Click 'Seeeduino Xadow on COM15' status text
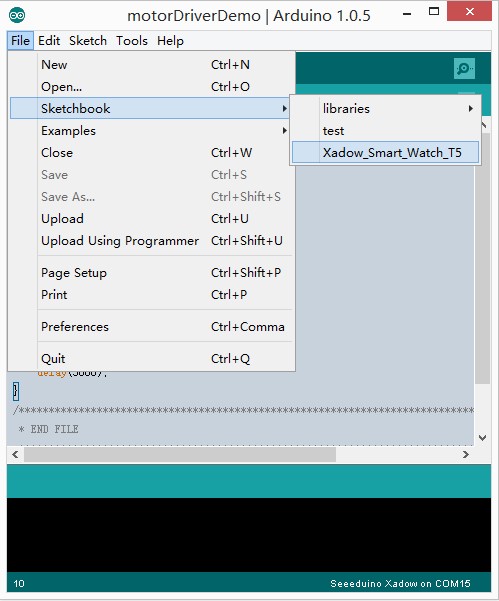 tap(400, 583)
